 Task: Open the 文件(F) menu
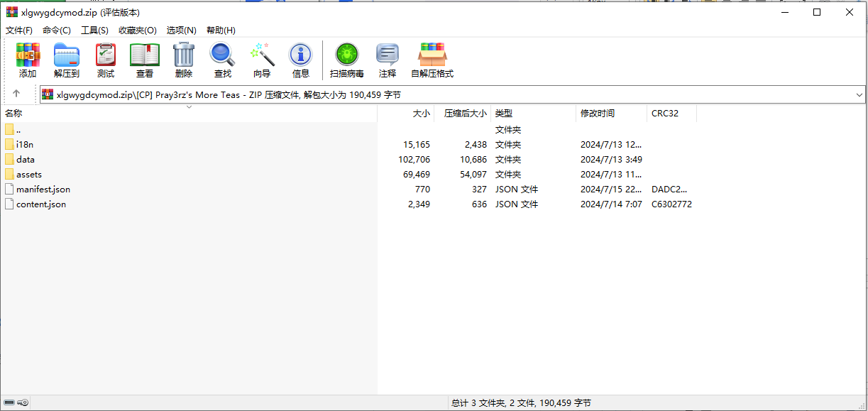click(x=19, y=31)
